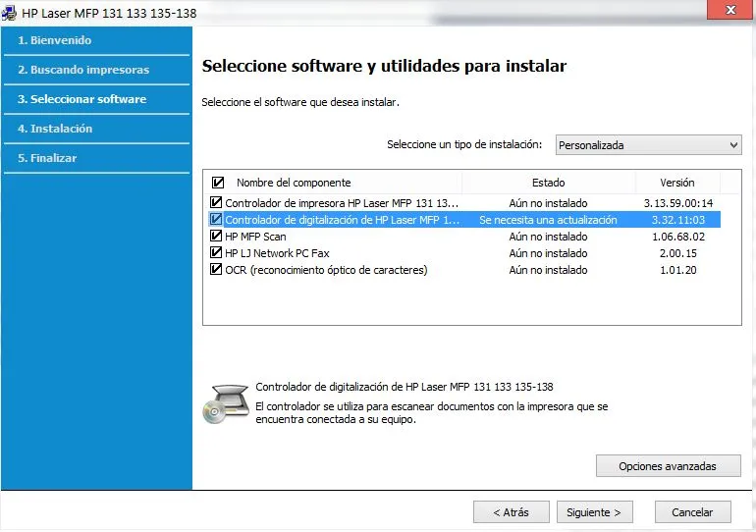
Task: Select the HP MFP Scan row name
Action: [255, 237]
